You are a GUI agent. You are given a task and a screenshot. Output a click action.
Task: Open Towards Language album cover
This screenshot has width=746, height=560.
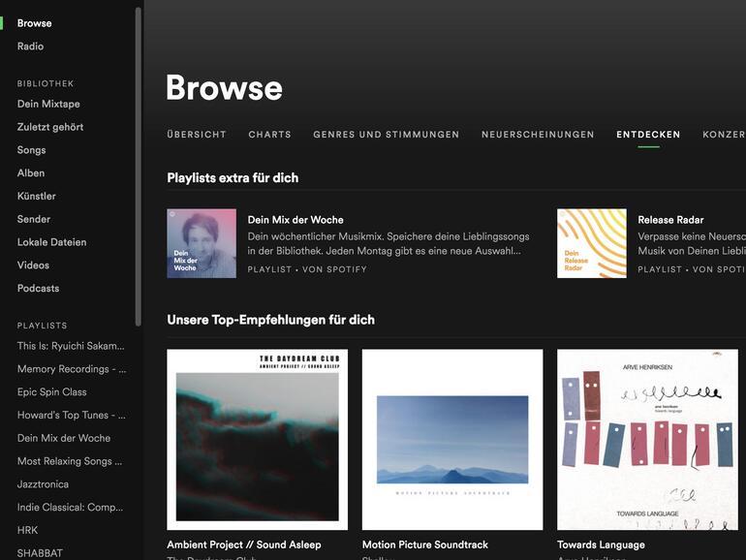[x=647, y=440]
